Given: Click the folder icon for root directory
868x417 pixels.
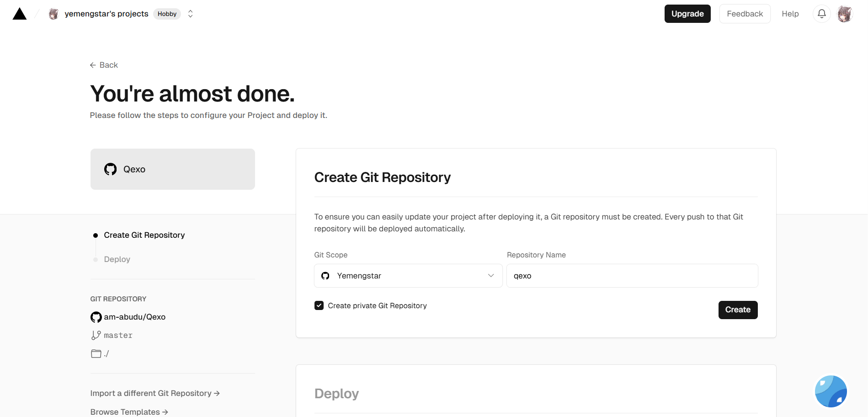Looking at the screenshot, I should [x=96, y=353].
